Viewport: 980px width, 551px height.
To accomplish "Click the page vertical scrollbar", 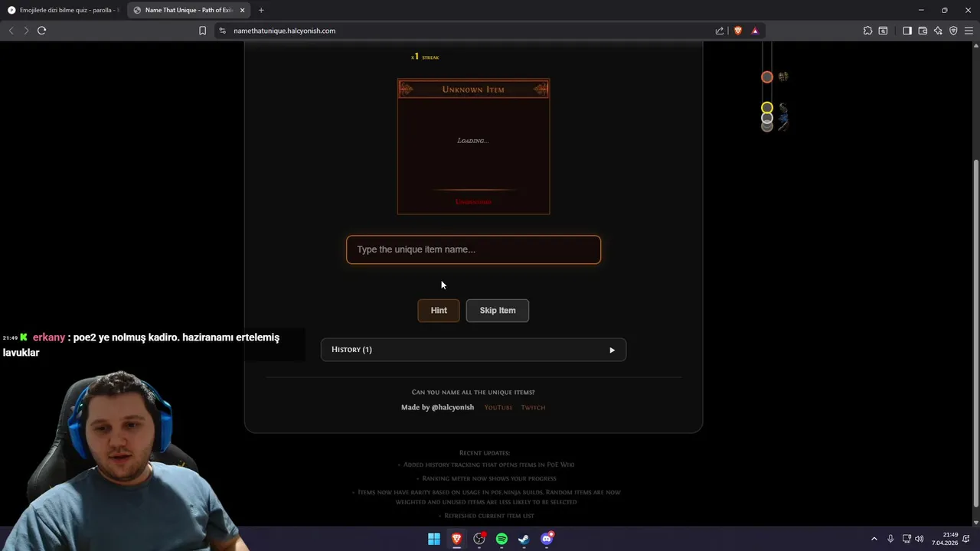I will 975,333.
